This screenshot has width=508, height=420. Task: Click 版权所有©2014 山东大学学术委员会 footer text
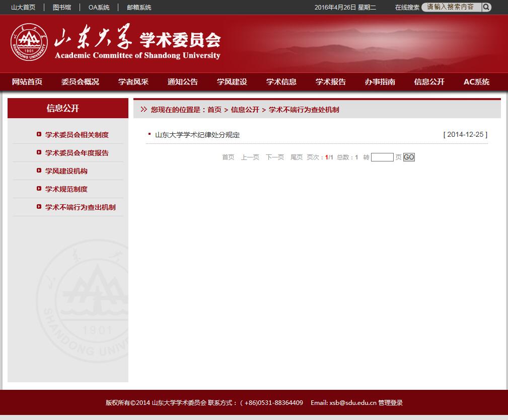coord(156,403)
